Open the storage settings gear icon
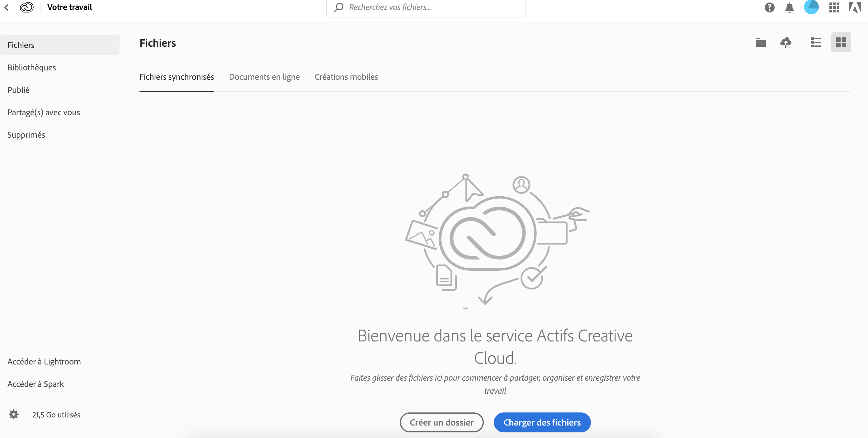The width and height of the screenshot is (868, 438). (x=13, y=414)
